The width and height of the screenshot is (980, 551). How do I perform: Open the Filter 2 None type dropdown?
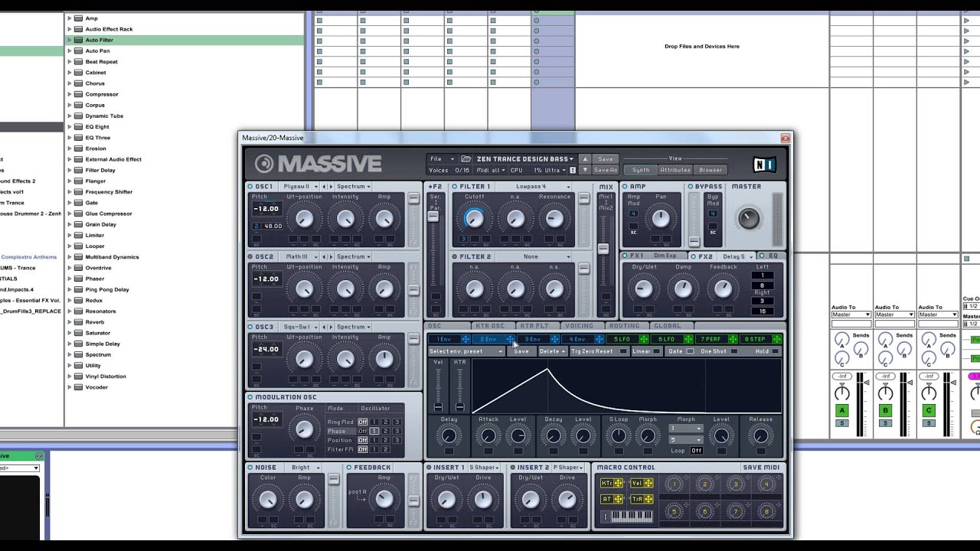533,256
